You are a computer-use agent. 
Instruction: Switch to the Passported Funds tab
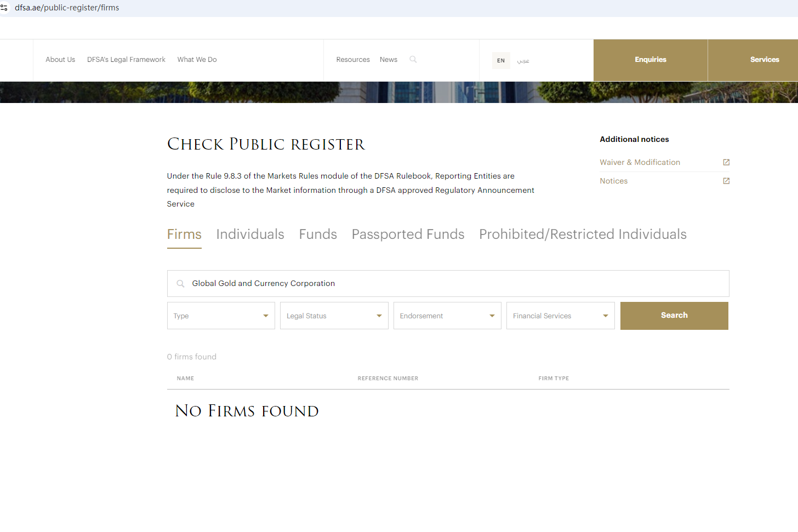(x=408, y=234)
